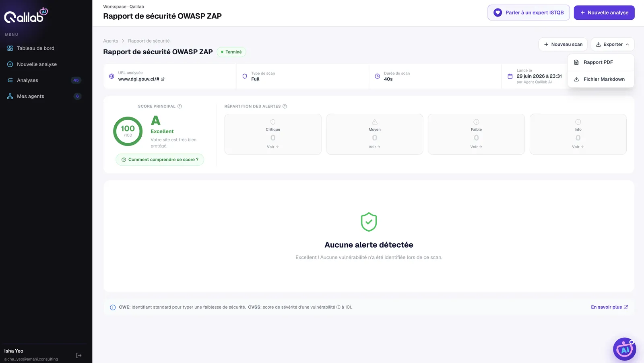Click Voir under Critique alerts
The height and width of the screenshot is (363, 644).
tap(273, 147)
